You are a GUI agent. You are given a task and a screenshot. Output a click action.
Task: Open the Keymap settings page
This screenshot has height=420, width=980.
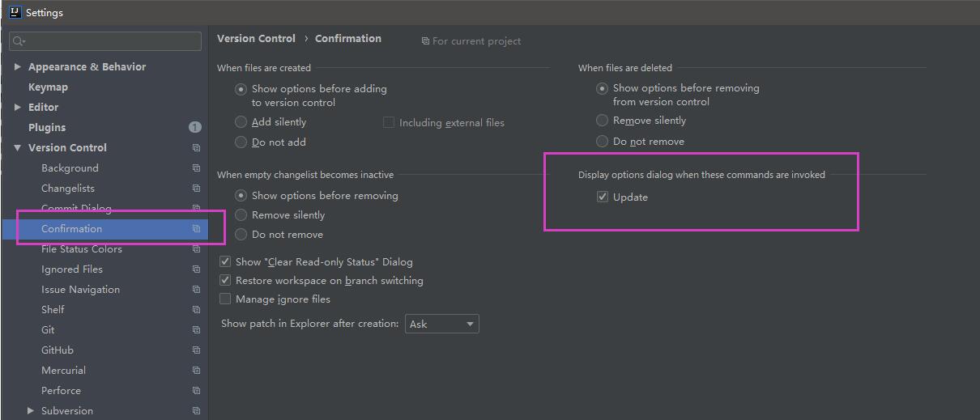[48, 87]
